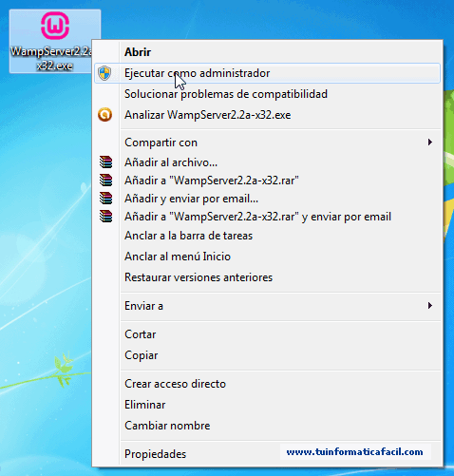Open the Compartir con submenu entry
Image resolution: width=454 pixels, height=476 pixels.
coord(267,143)
